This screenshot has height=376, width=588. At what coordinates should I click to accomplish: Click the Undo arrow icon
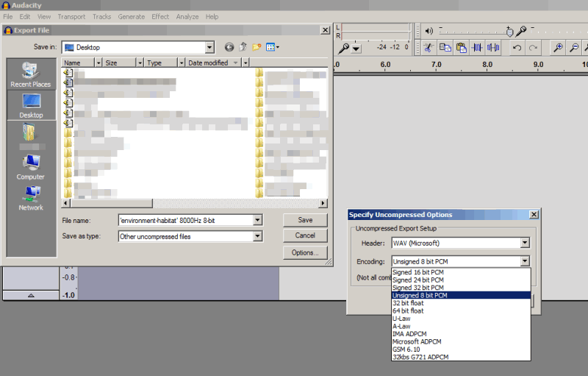coord(517,48)
